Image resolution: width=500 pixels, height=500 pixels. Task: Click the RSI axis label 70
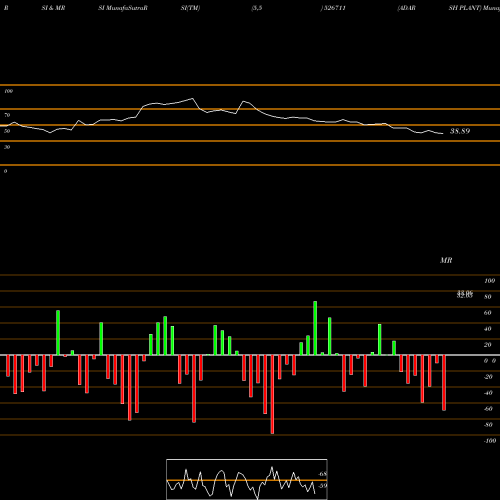click(x=7, y=115)
